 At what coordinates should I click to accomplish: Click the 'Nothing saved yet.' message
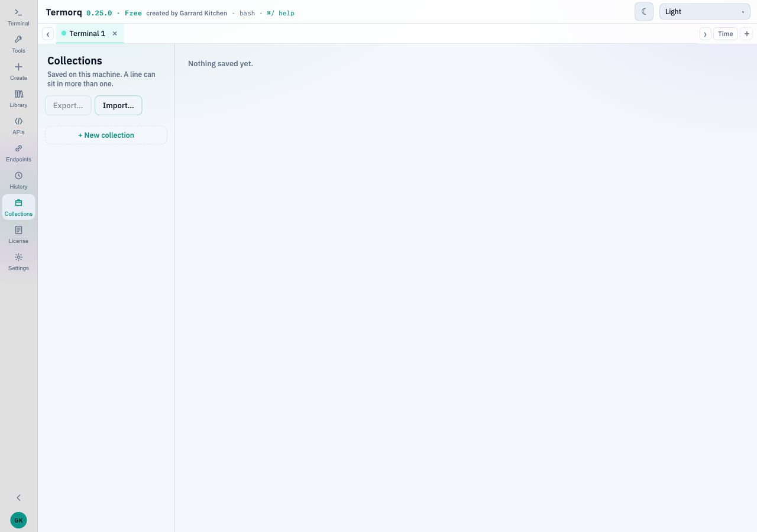click(221, 64)
